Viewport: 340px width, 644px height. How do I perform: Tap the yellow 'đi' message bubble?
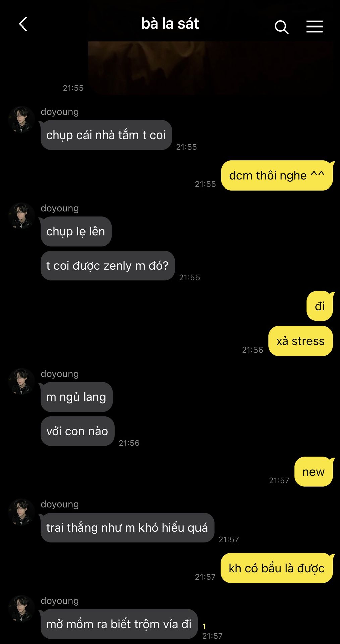(320, 306)
